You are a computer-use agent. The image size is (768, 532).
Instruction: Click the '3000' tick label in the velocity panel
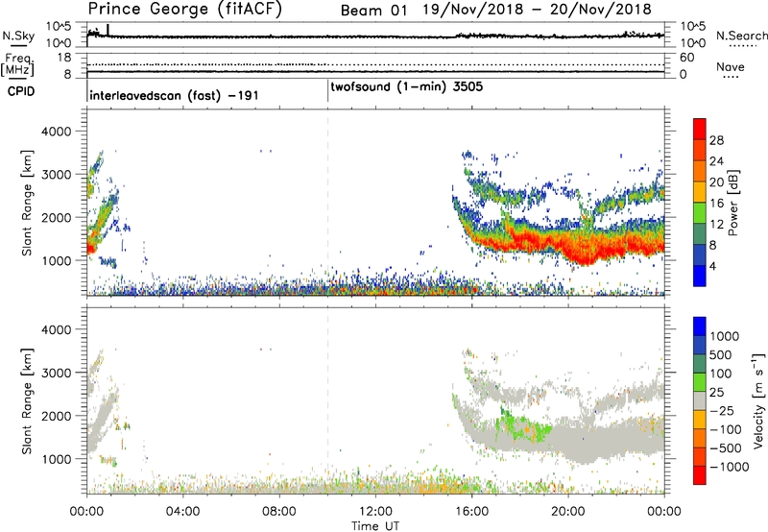pyautogui.click(x=56, y=373)
